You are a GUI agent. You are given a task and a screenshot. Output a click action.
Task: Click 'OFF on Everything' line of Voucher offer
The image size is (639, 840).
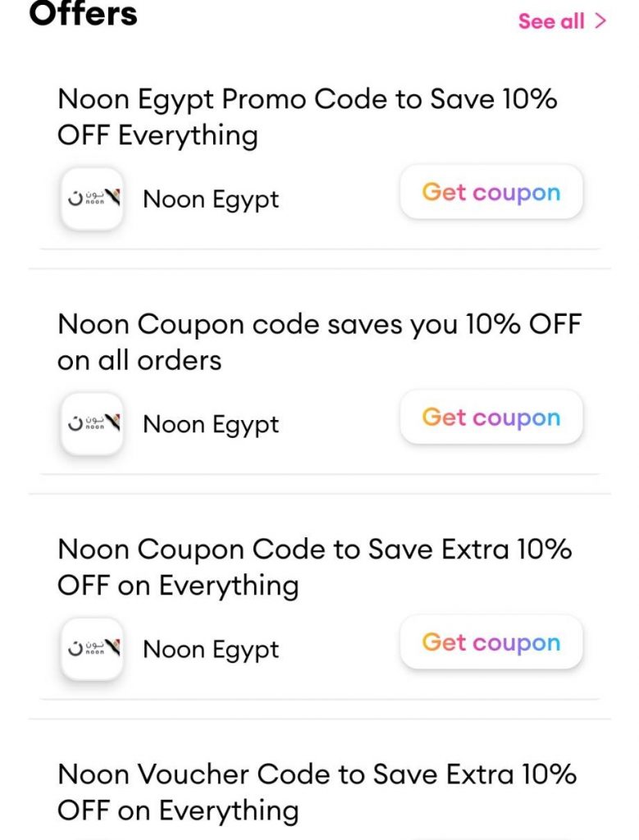point(178,810)
